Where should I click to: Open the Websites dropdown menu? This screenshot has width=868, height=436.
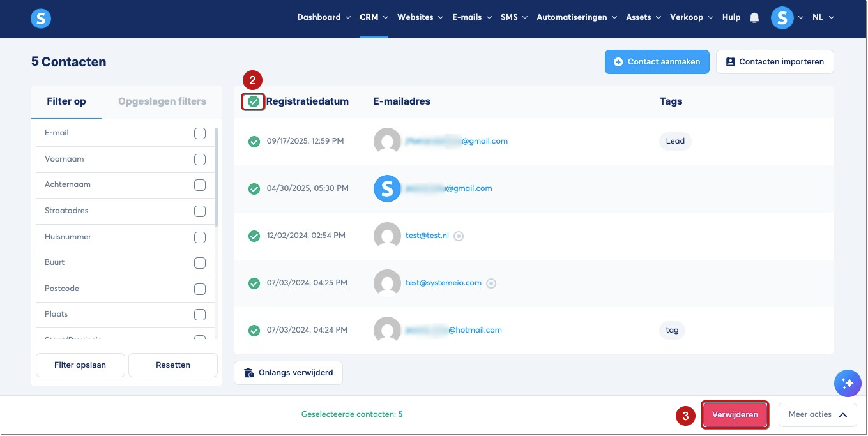pyautogui.click(x=420, y=18)
